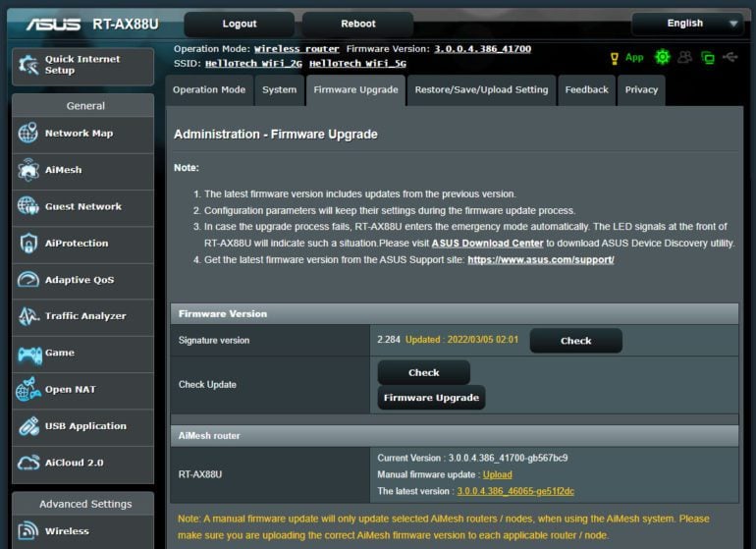Click the Firmware Upgrade button
The image size is (756, 549).
[x=431, y=398]
